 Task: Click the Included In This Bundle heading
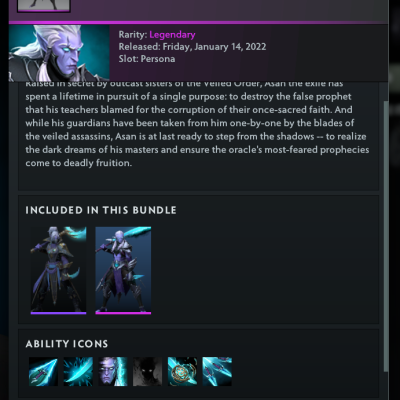[101, 210]
